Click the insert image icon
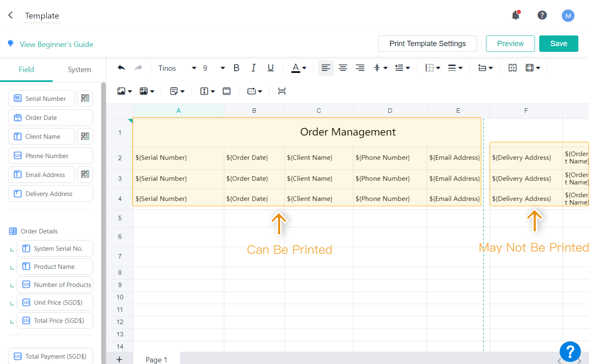The width and height of the screenshot is (608, 364). coord(121,91)
